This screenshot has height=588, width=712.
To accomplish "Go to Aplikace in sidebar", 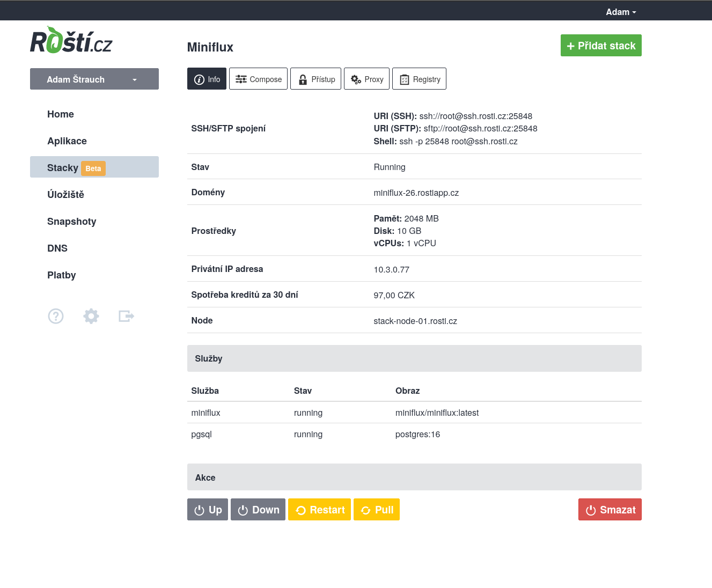I will (67, 141).
